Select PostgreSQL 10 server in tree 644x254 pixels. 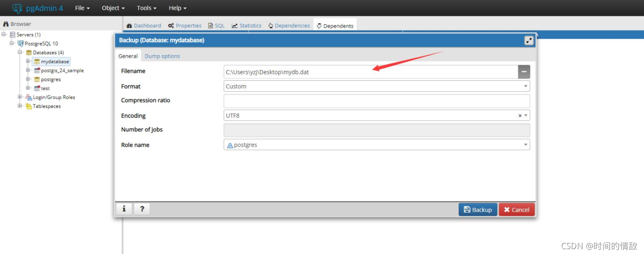(x=41, y=43)
